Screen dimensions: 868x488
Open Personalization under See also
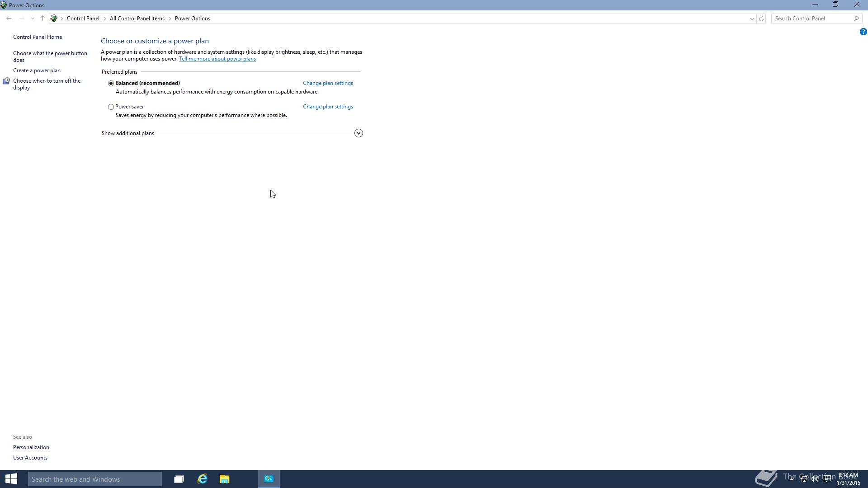(x=31, y=447)
